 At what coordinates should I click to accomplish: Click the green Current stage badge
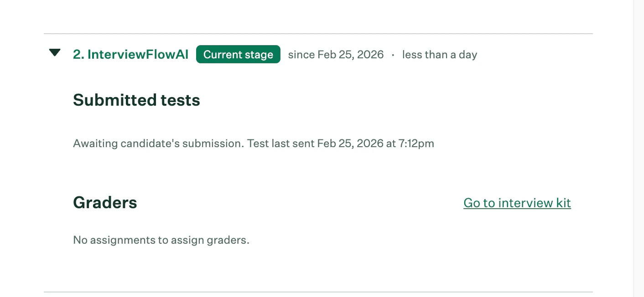238,54
